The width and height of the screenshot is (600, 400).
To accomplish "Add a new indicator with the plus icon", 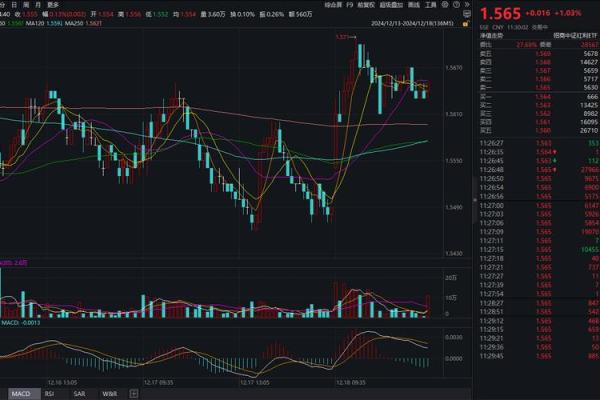I will pyautogui.click(x=134, y=393).
